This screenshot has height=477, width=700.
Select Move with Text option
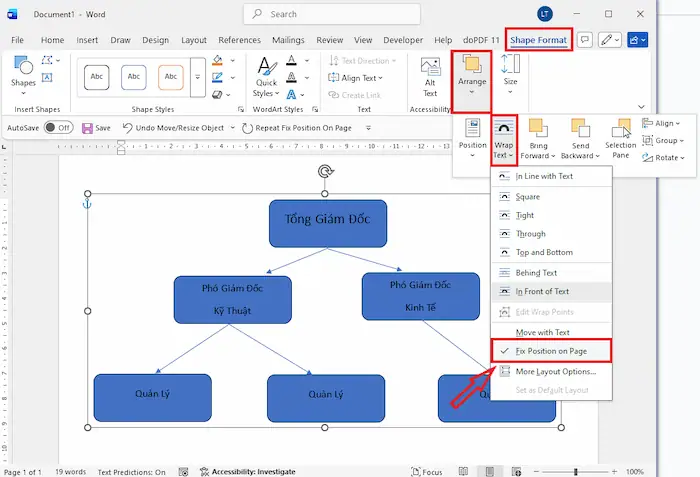(x=542, y=332)
